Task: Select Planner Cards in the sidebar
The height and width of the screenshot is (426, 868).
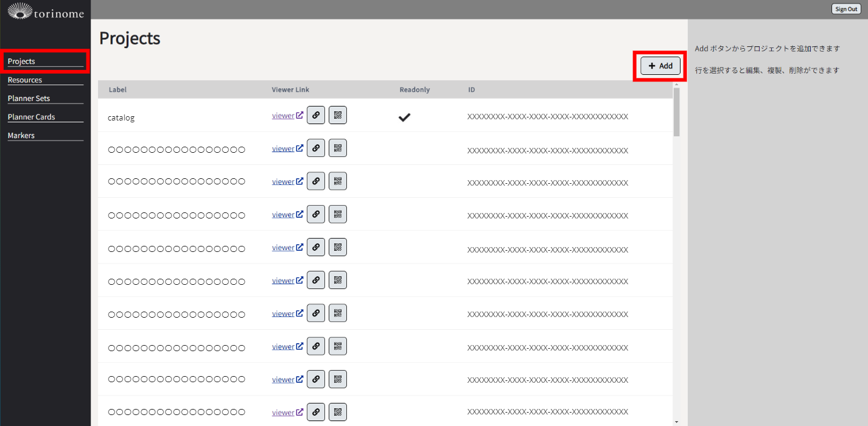Action: tap(31, 117)
